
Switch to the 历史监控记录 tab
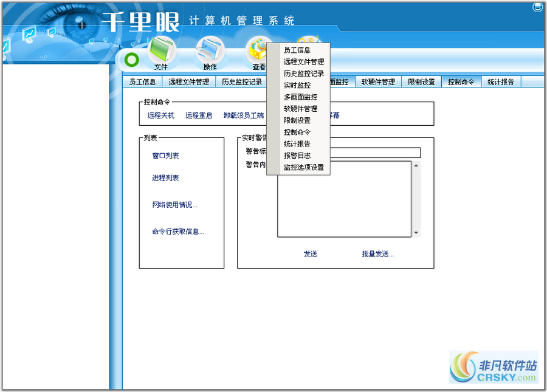point(242,82)
